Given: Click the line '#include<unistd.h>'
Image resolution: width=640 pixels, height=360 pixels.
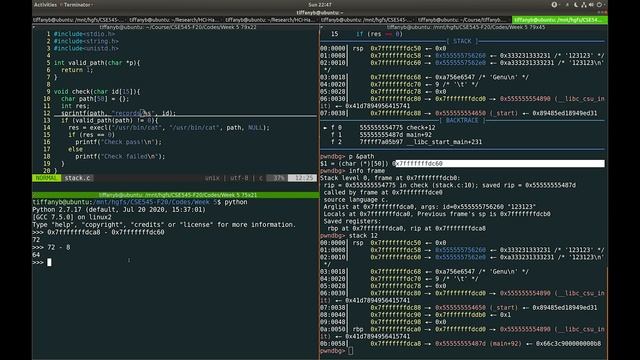Looking at the screenshot, I should pos(86,48).
